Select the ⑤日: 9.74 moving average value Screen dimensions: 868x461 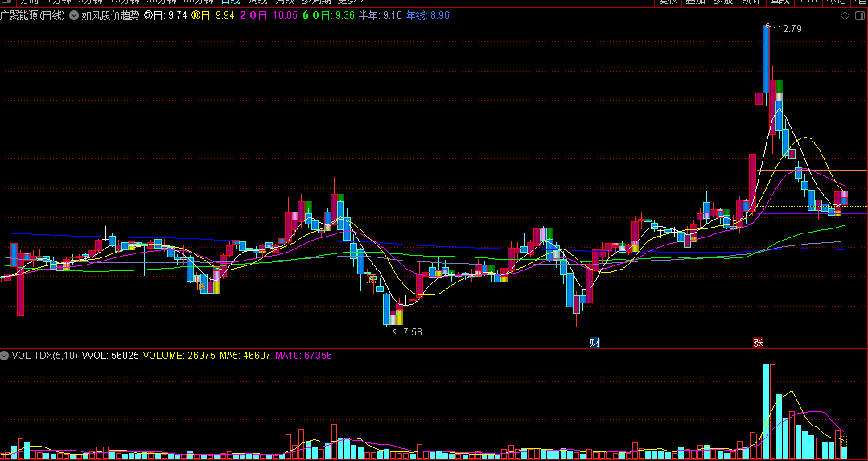pyautogui.click(x=165, y=15)
